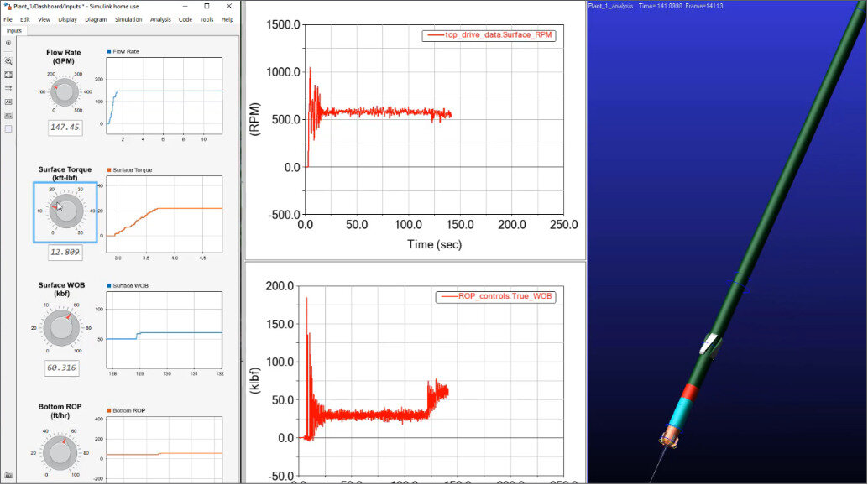Open the Simulation menu
Viewport: 868px width, 485px height.
pyautogui.click(x=129, y=19)
